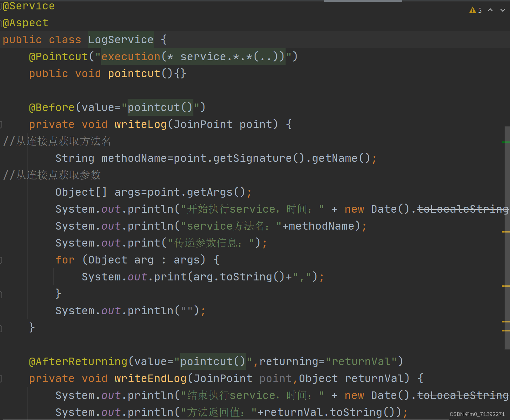Click deprecated toLocaleString in writeEndLog
This screenshot has height=420, width=510.
click(x=463, y=396)
